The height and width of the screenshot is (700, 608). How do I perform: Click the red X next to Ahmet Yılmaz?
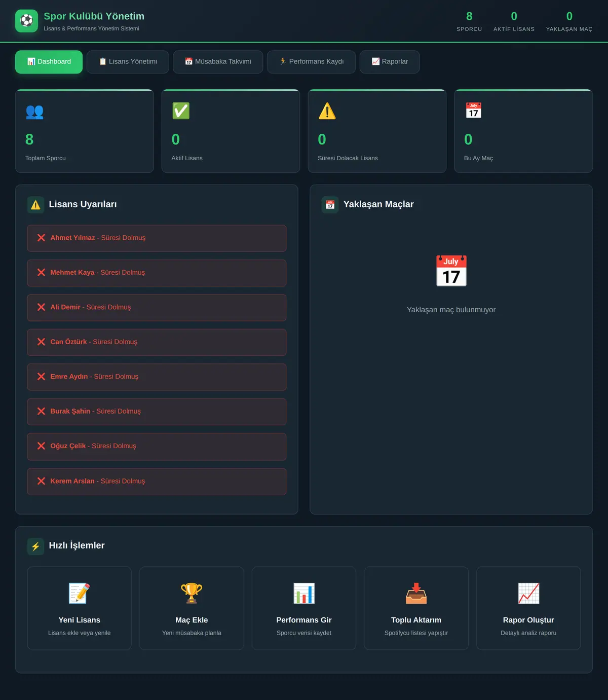click(x=42, y=238)
